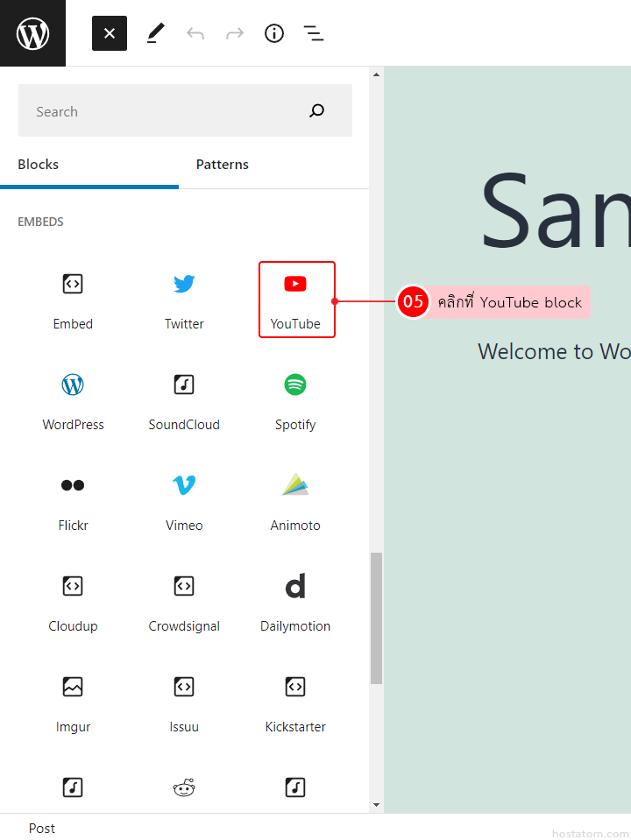Insert the SoundCloud embed block
This screenshot has width=631, height=840.
point(184,400)
